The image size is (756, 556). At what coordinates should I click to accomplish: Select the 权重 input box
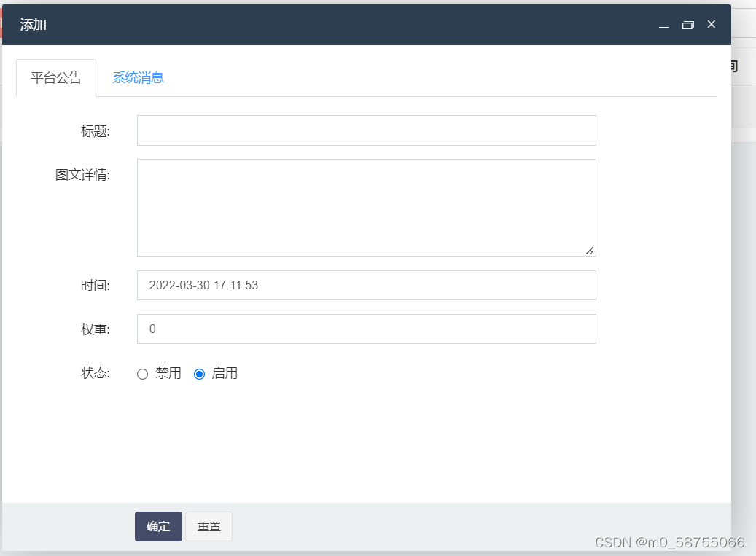coord(367,329)
